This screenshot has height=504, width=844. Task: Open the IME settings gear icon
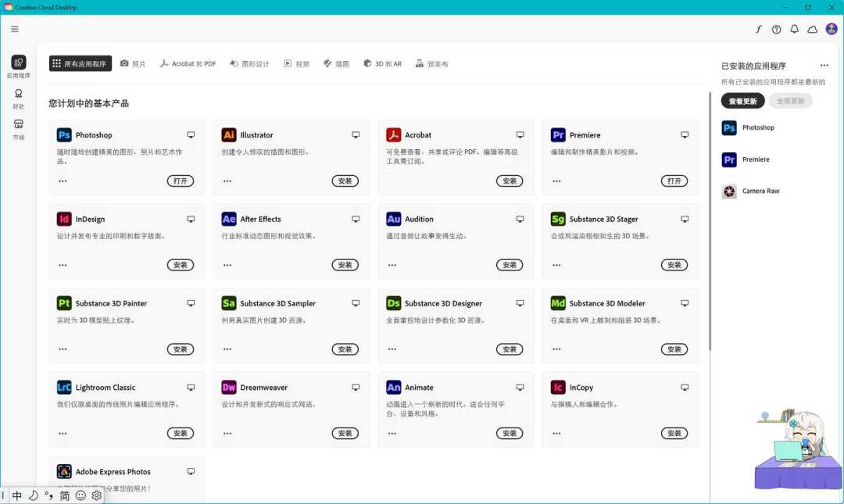[96, 495]
